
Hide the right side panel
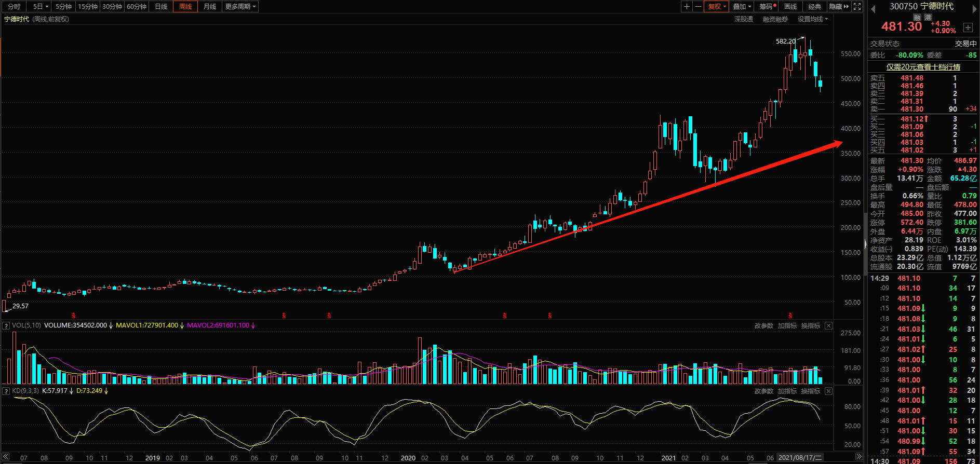838,7
